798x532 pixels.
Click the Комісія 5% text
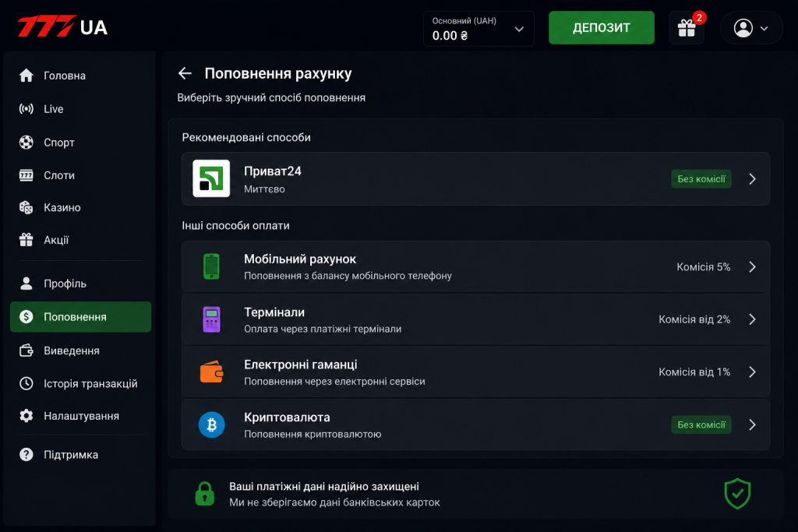(704, 267)
